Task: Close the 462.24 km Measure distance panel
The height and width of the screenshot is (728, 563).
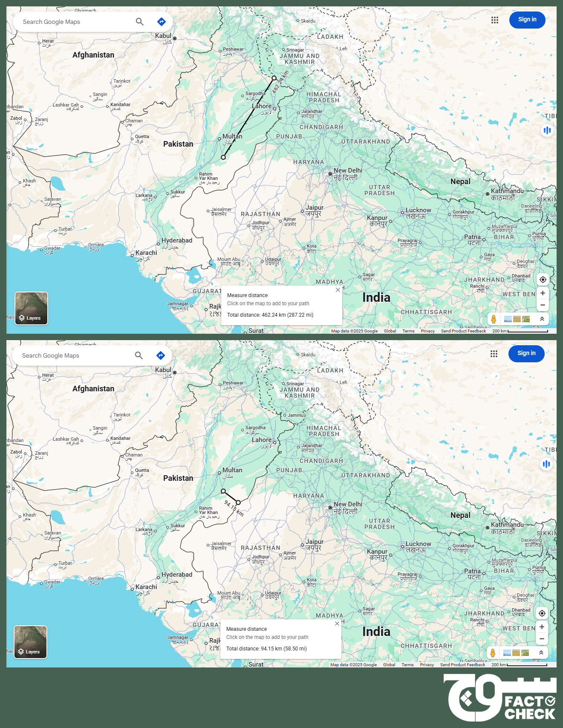Action: click(338, 290)
